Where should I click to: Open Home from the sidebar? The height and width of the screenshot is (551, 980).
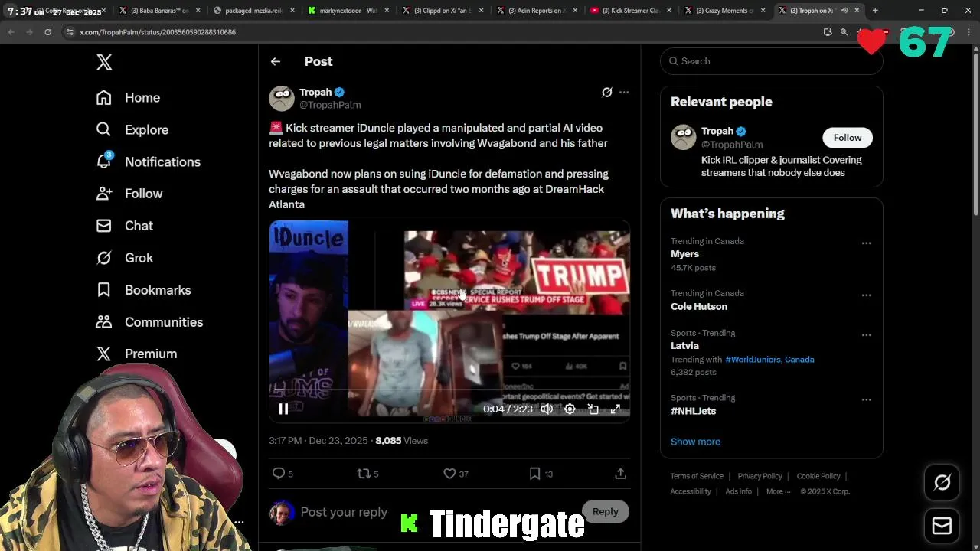(128, 98)
